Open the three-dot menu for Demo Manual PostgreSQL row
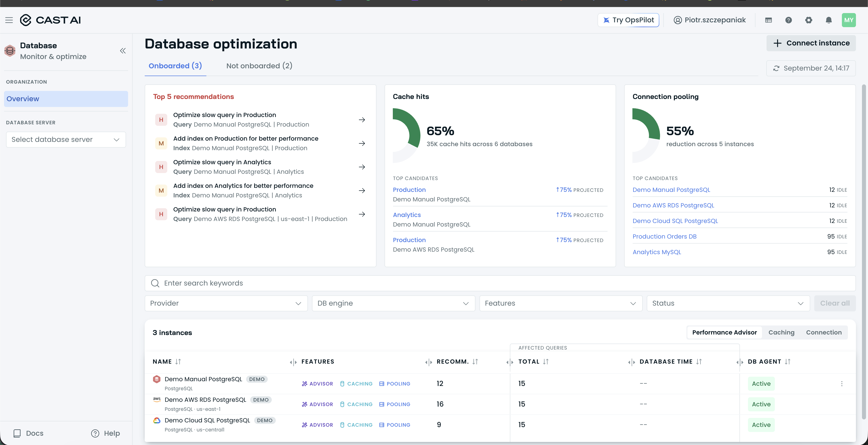The image size is (868, 445). pyautogui.click(x=842, y=384)
